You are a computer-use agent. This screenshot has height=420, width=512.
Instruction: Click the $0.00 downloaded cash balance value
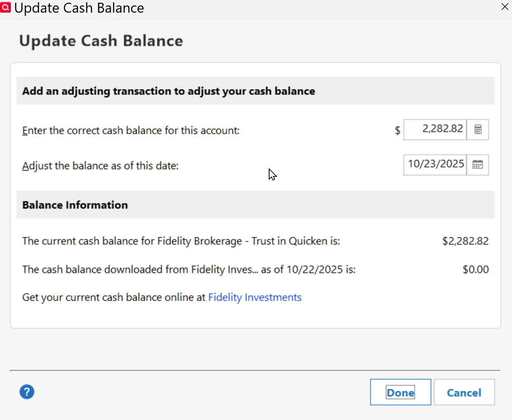coord(476,270)
